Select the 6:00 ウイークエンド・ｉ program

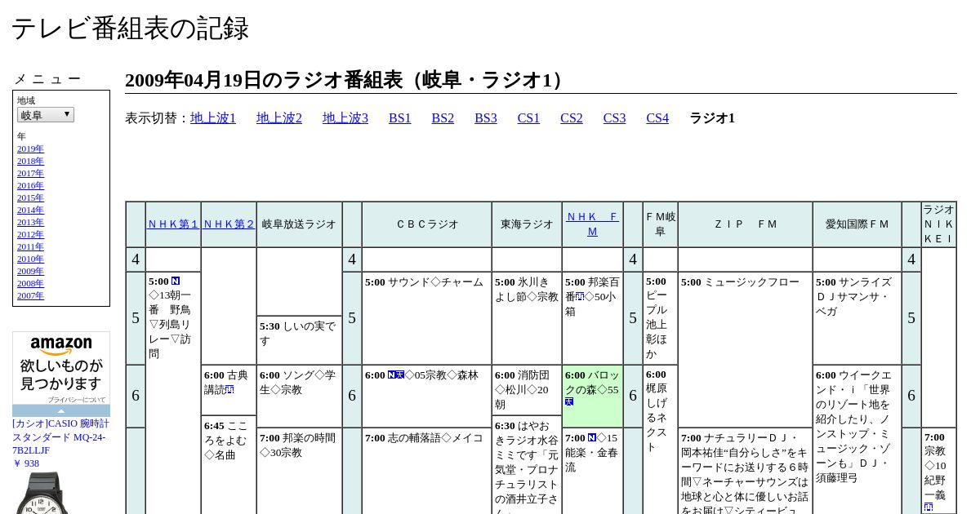click(x=857, y=440)
